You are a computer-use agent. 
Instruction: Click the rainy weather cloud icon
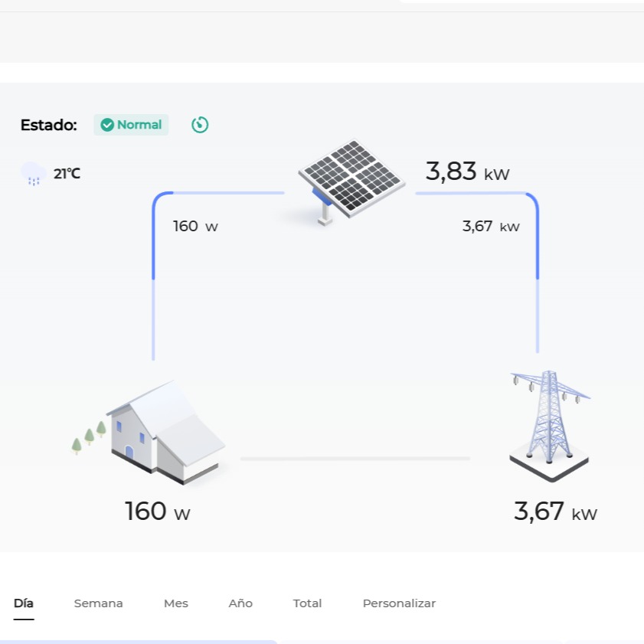pyautogui.click(x=33, y=174)
